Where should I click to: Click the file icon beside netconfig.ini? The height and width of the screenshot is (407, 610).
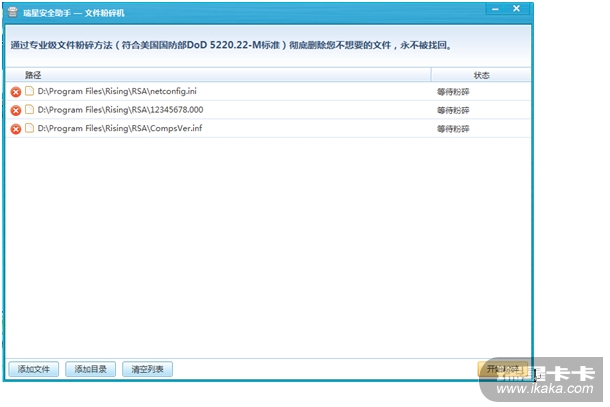click(x=29, y=91)
